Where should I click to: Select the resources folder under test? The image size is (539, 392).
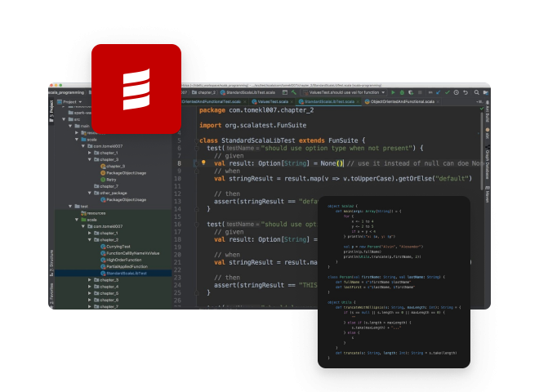93,213
